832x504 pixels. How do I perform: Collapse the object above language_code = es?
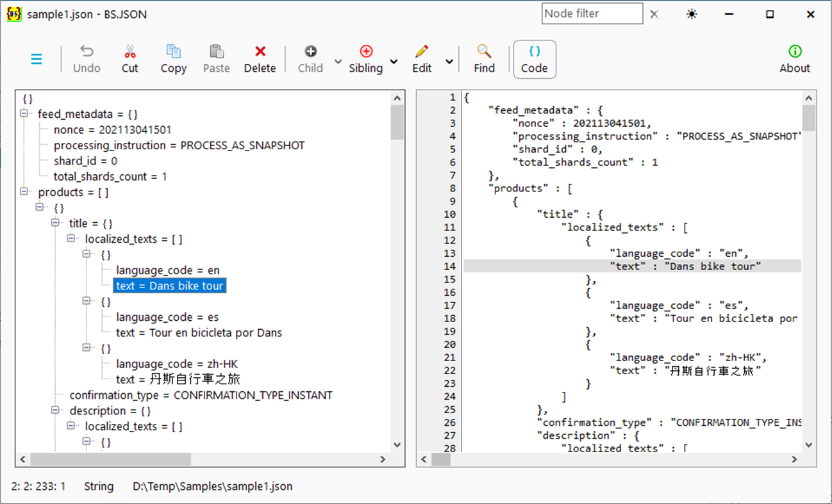tap(88, 301)
